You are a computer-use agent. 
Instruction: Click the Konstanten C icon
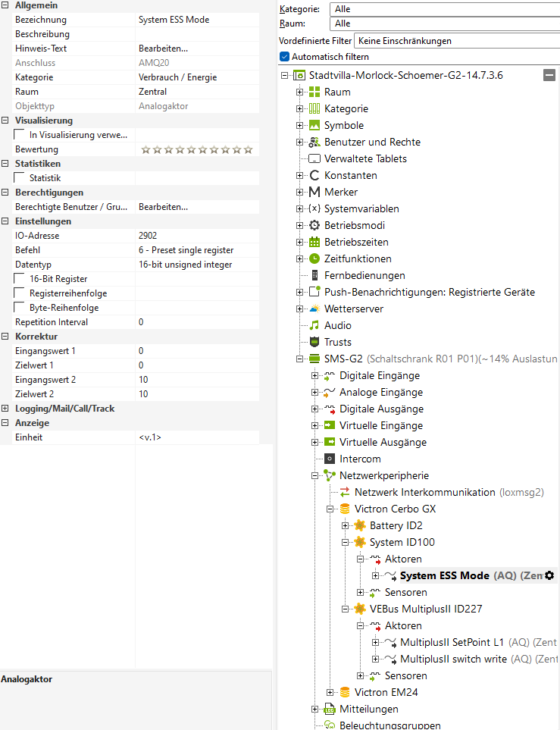pos(314,176)
